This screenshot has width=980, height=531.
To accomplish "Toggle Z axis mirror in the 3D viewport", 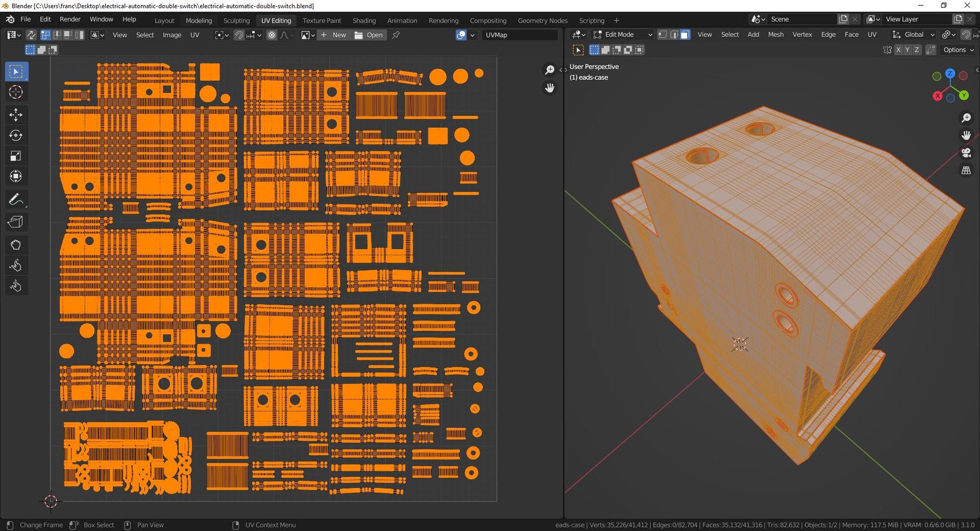I will [917, 50].
